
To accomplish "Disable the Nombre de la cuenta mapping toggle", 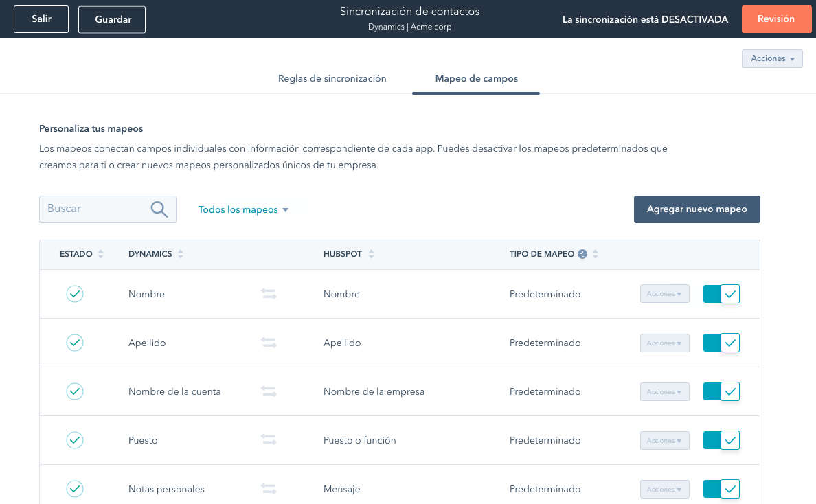I will click(721, 391).
